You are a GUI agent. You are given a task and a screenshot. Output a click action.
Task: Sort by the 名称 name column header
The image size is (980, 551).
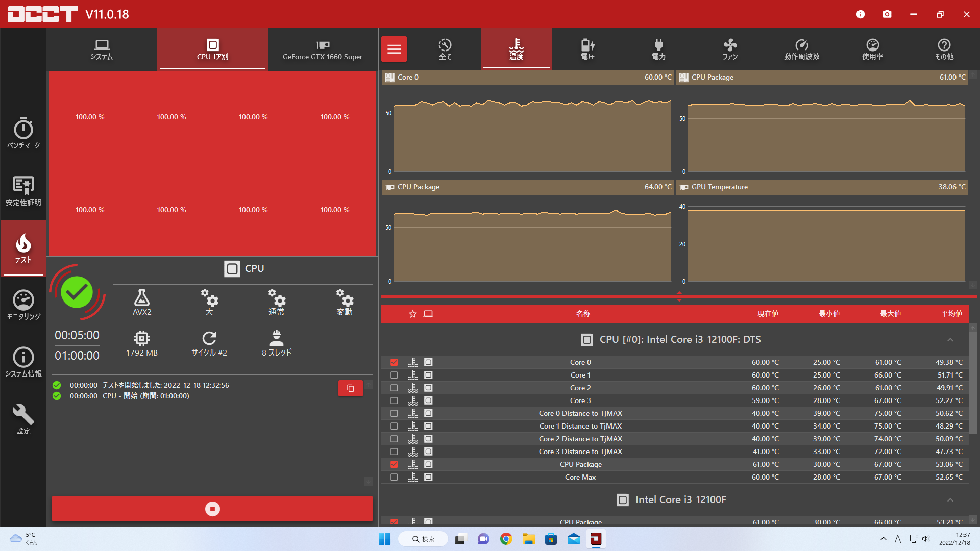click(x=583, y=314)
